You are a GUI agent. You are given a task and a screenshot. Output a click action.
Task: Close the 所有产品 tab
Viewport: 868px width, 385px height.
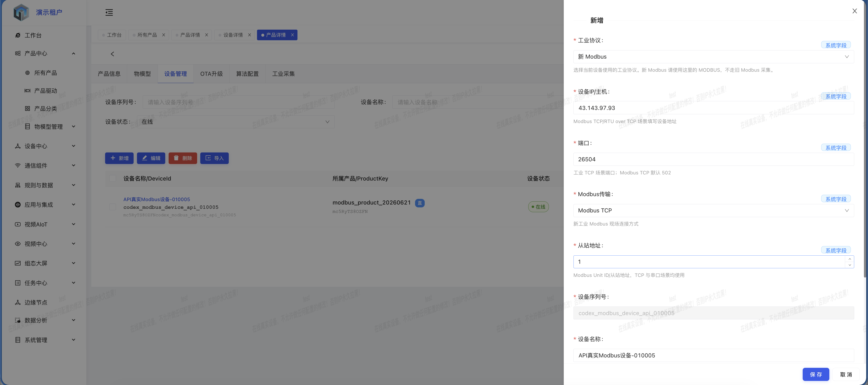point(163,35)
